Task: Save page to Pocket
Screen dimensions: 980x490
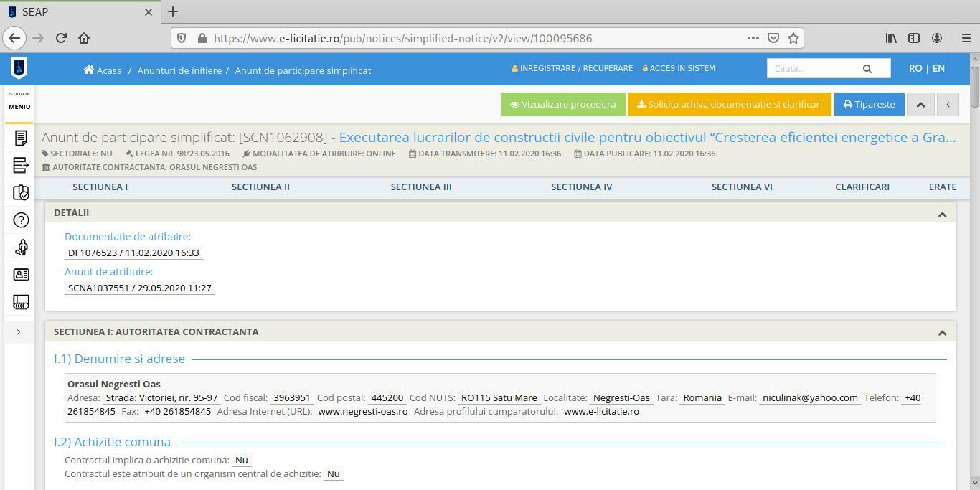Action: (773, 38)
